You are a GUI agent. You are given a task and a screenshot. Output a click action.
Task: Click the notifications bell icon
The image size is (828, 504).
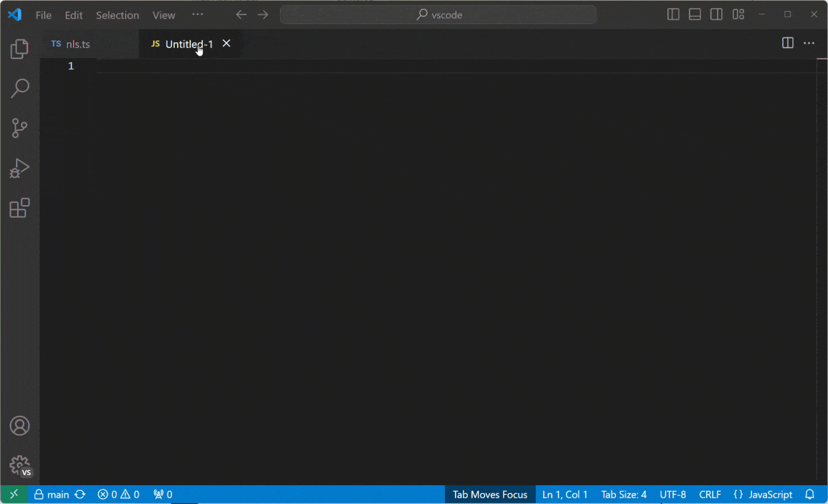click(810, 494)
